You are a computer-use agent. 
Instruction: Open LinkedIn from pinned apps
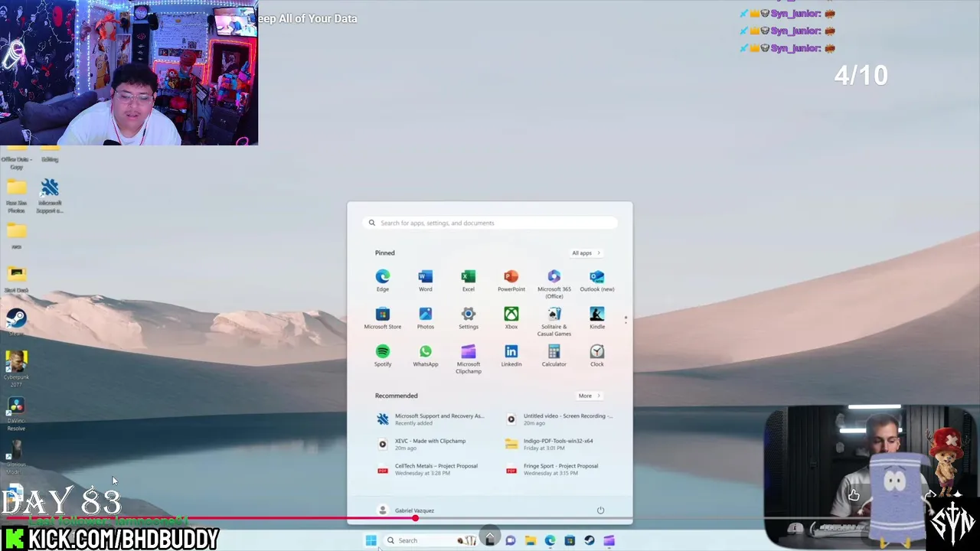click(x=511, y=355)
